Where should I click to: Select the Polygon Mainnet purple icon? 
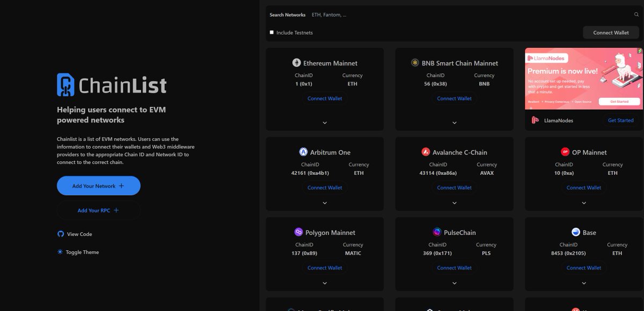tap(299, 232)
